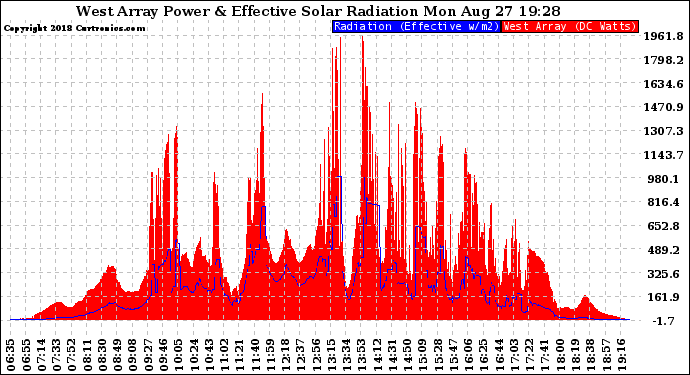Viewport: 690px width, 375px height.
Task: Click the red West Array (DC Watts) legend
Action: click(570, 26)
